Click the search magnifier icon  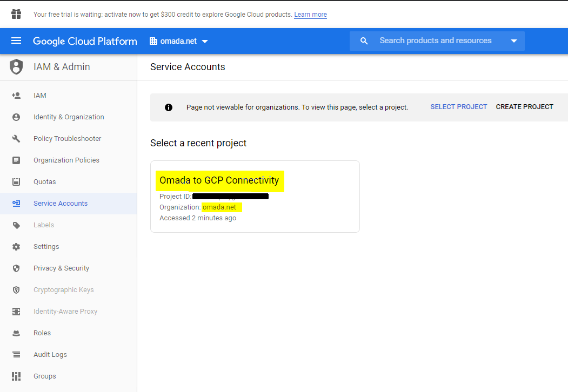point(364,41)
